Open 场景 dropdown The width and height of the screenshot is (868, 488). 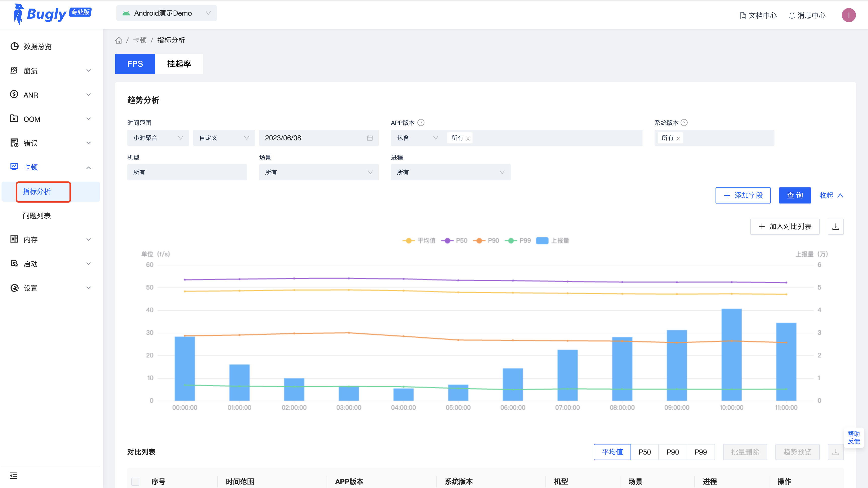[x=319, y=172]
